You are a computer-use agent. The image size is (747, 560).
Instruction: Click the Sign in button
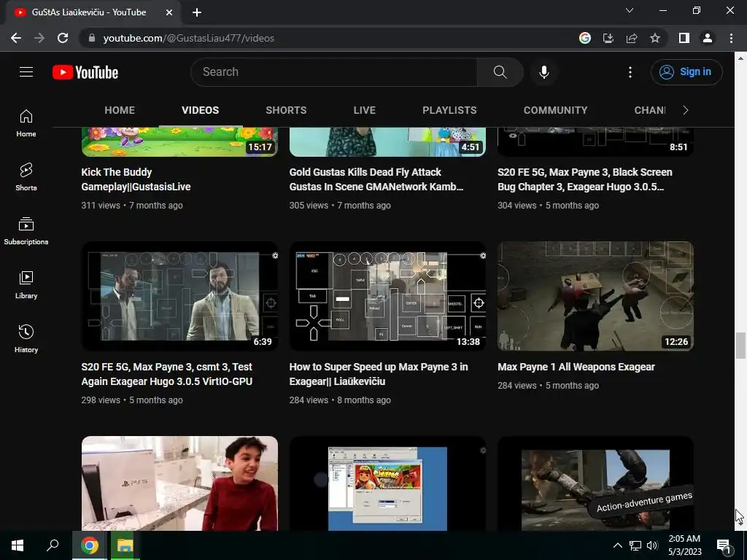point(686,72)
